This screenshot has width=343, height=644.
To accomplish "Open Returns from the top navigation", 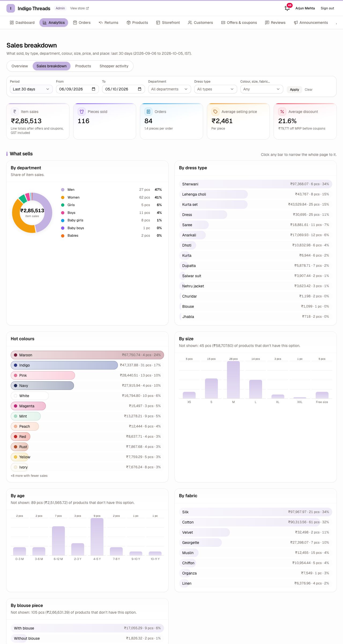I will [109, 23].
